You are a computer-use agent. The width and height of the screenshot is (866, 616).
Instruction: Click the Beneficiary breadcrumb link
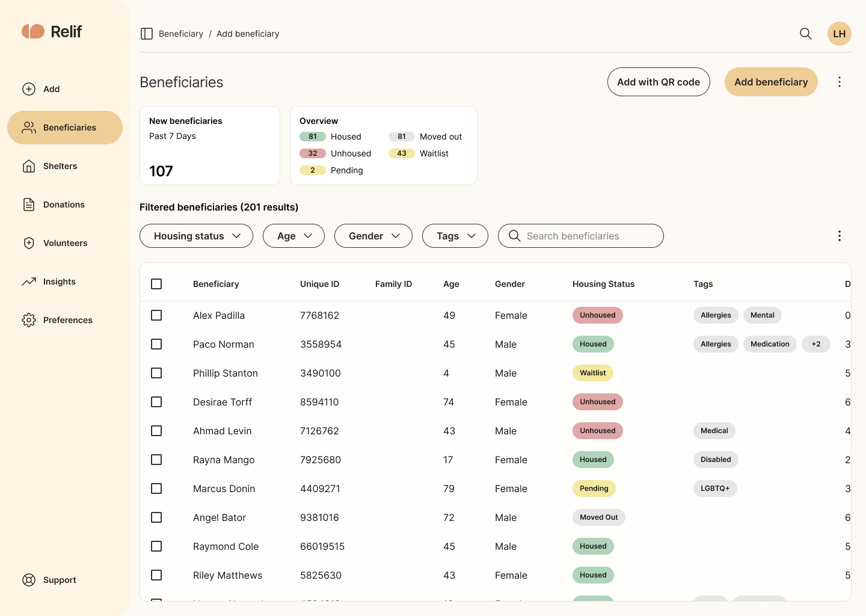pyautogui.click(x=181, y=34)
